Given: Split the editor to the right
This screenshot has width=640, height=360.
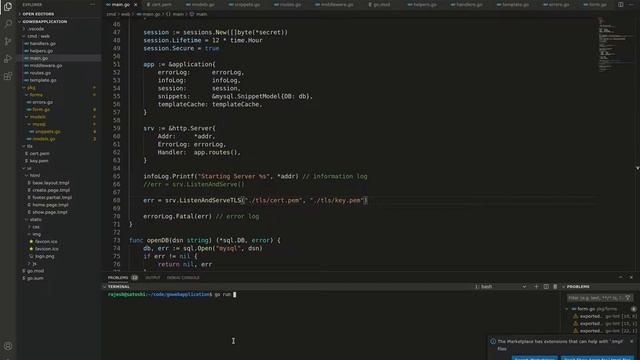Looking at the screenshot, I should (620, 4).
